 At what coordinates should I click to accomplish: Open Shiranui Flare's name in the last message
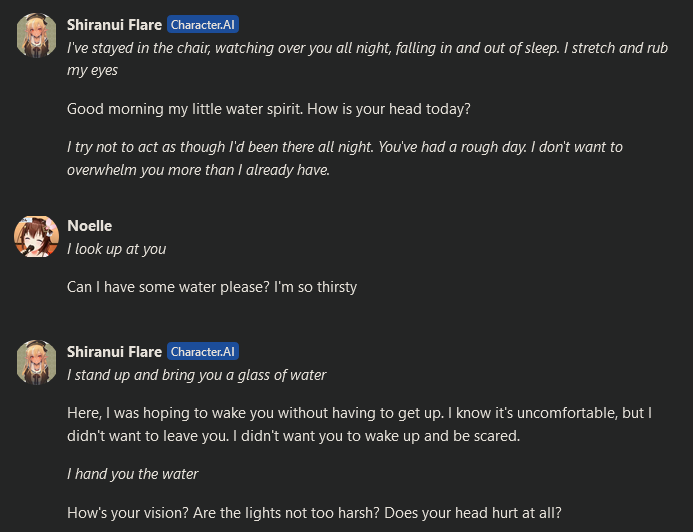click(114, 352)
